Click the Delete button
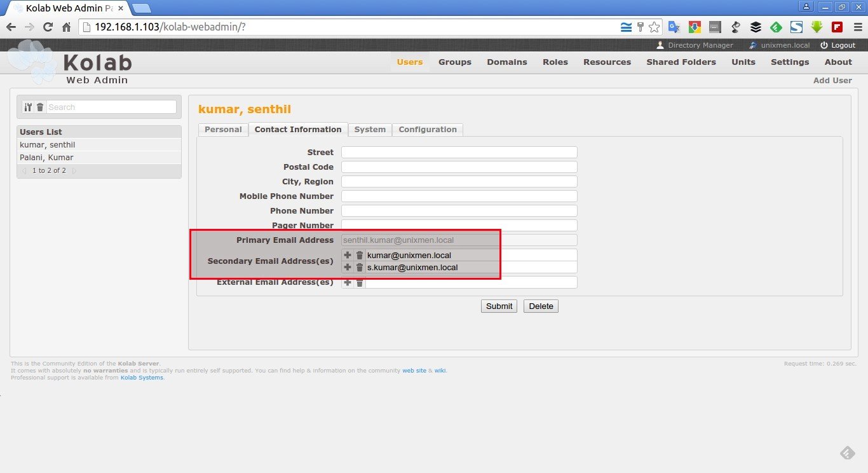Image resolution: width=868 pixels, height=473 pixels. 541,306
